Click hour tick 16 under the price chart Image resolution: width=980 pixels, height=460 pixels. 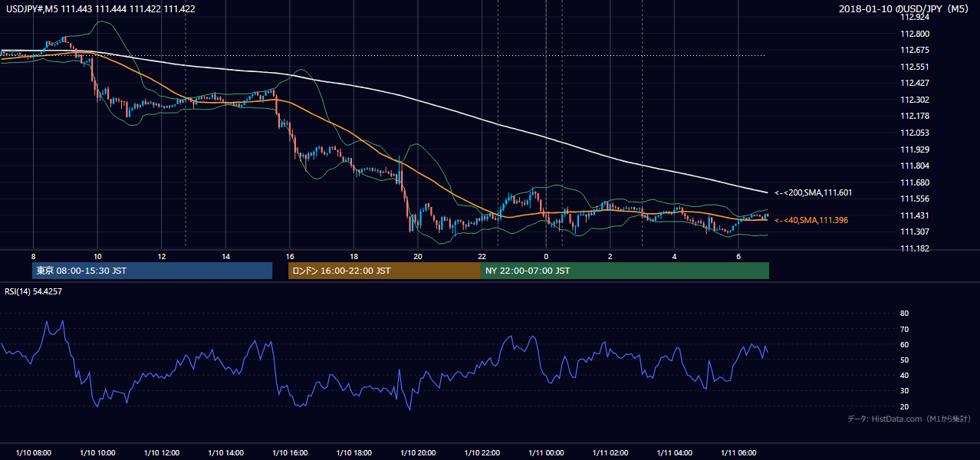[x=289, y=256]
